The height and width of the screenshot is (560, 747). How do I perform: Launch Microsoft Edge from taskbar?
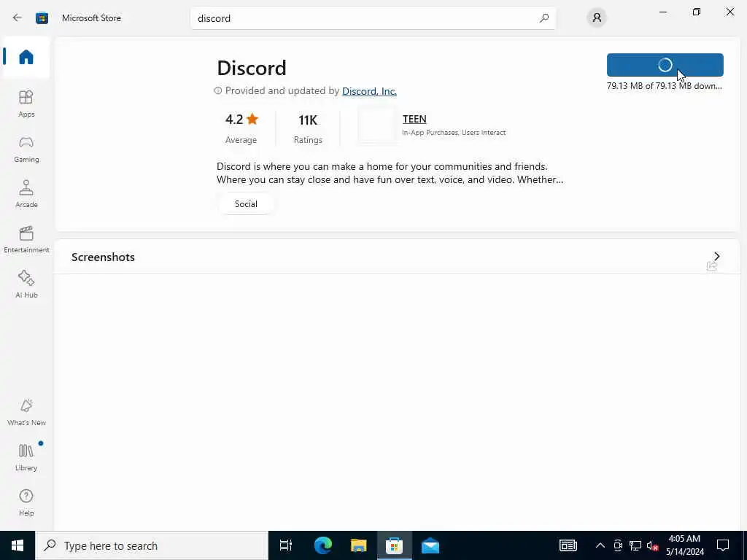323,545
